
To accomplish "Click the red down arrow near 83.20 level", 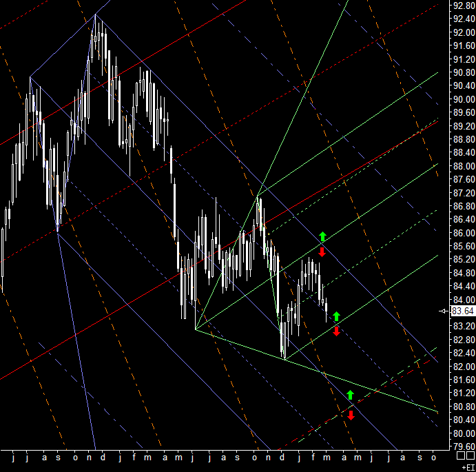I will (x=336, y=331).
